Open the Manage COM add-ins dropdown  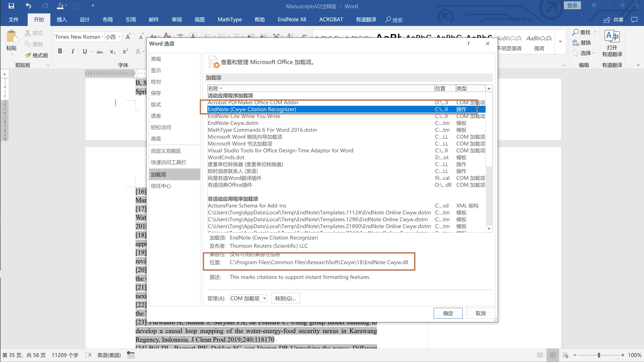tap(264, 298)
